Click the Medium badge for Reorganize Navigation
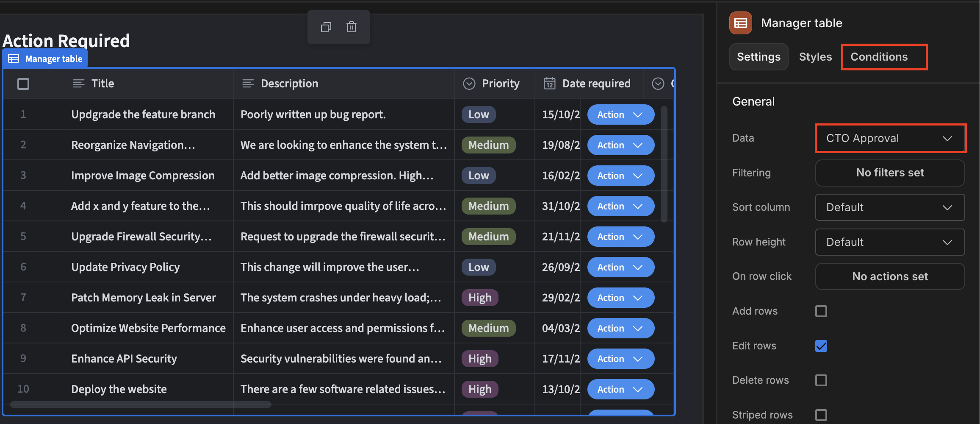980x424 pixels. 489,145
